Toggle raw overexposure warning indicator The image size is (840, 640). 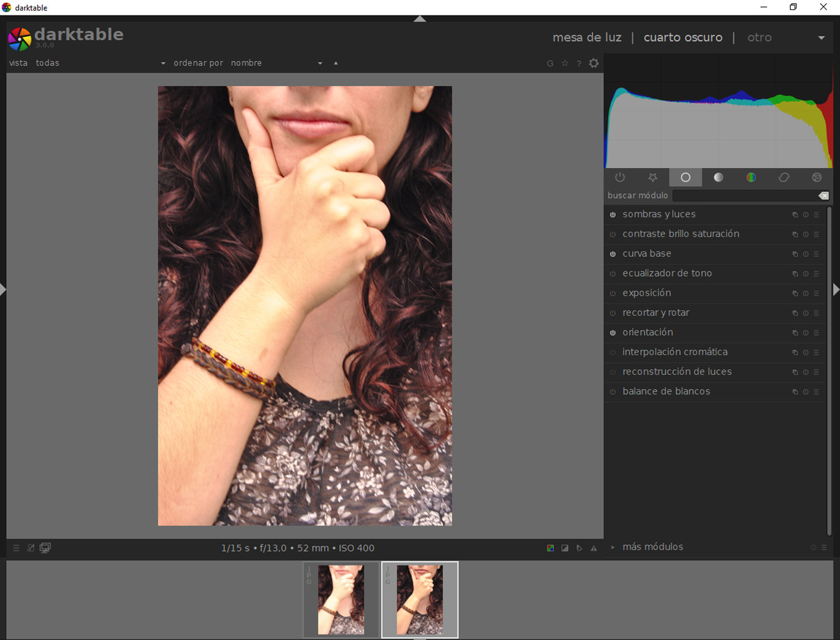pyautogui.click(x=550, y=547)
